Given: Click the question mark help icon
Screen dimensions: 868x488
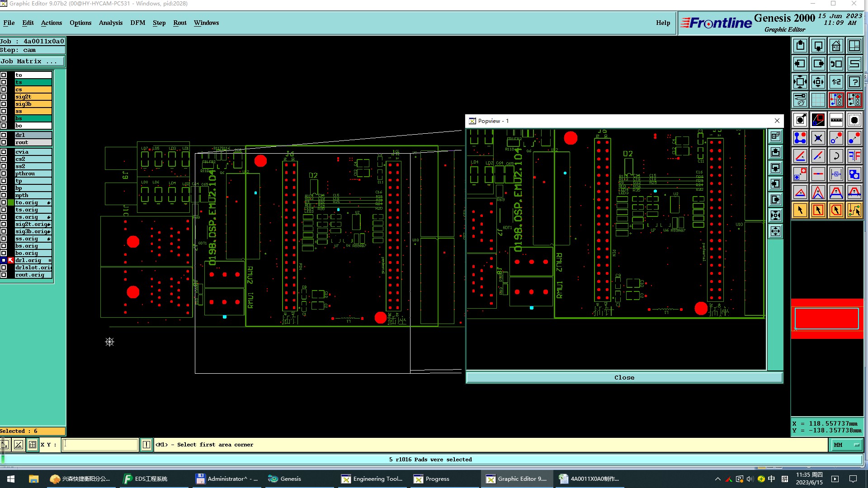Looking at the screenshot, I should coord(854,82).
